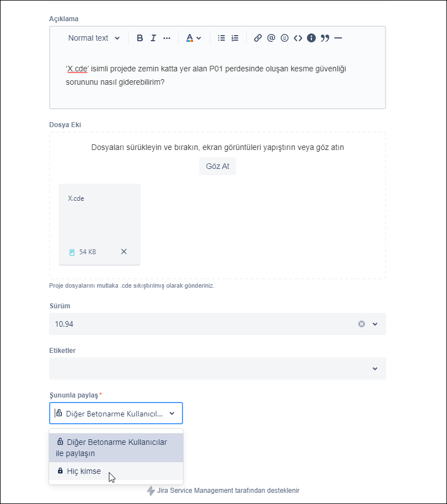Image resolution: width=447 pixels, height=504 pixels.
Task: Click the Göz At browse button
Action: [x=218, y=166]
